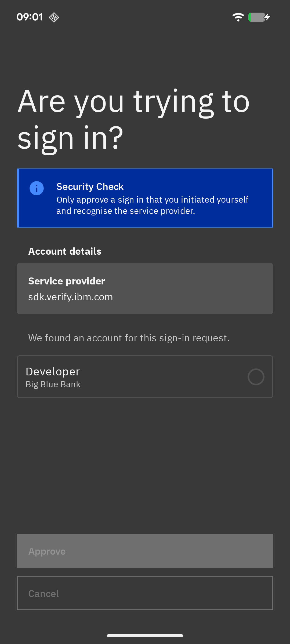Tap the 09:01 clock in status bar
The image size is (290, 644).
coord(30,17)
